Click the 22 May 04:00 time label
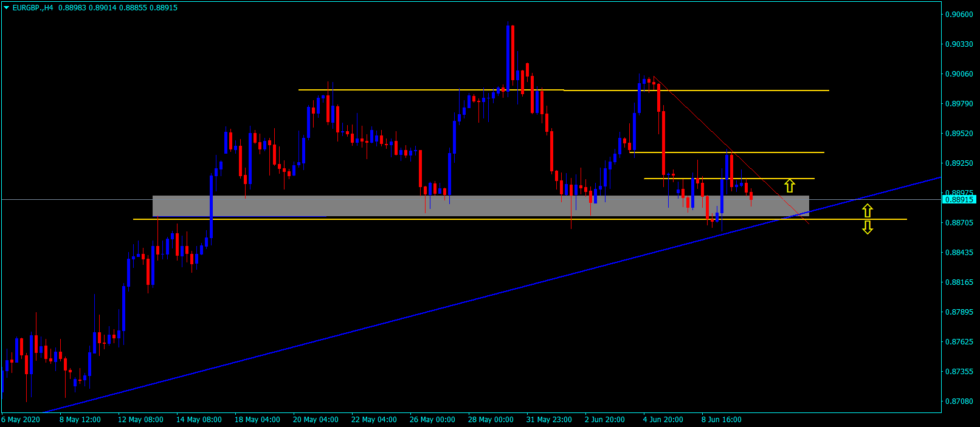This screenshot has height=427, width=980. pos(374,420)
